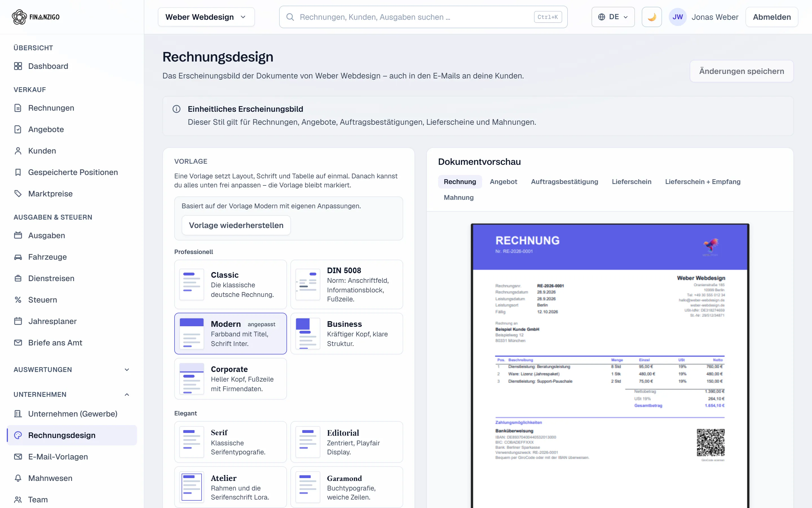Click the Gespeicherte Positionen bookmark icon
Viewport: 812px width, 508px height.
[18, 172]
